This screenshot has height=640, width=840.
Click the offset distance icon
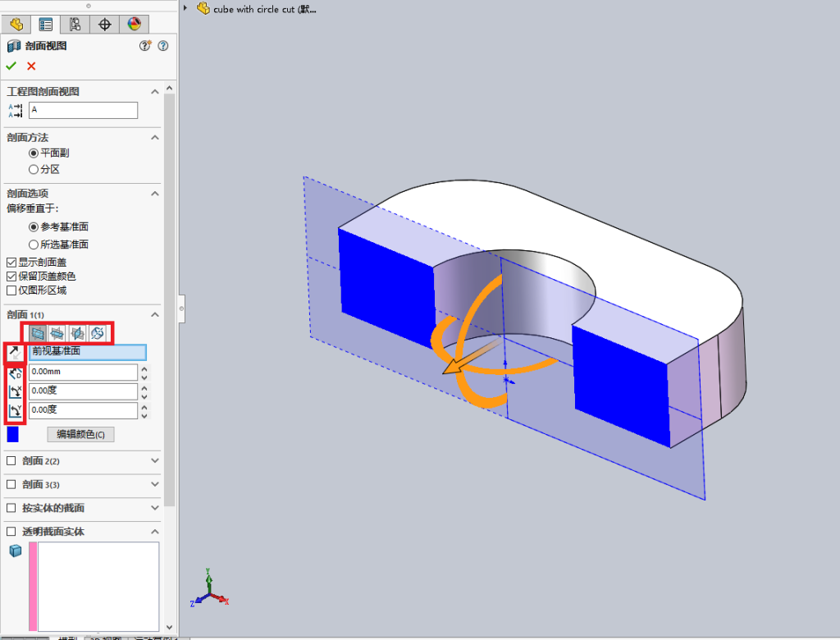15,373
